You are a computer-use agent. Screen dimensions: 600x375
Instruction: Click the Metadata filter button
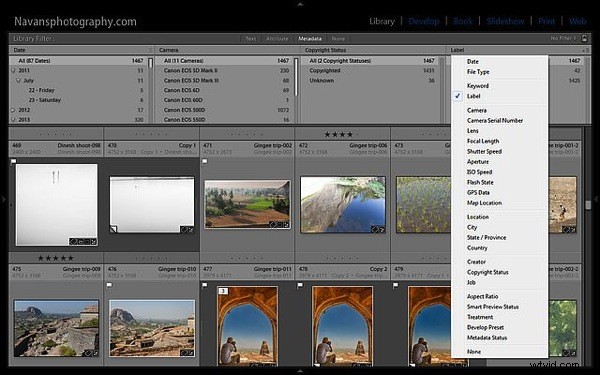310,39
